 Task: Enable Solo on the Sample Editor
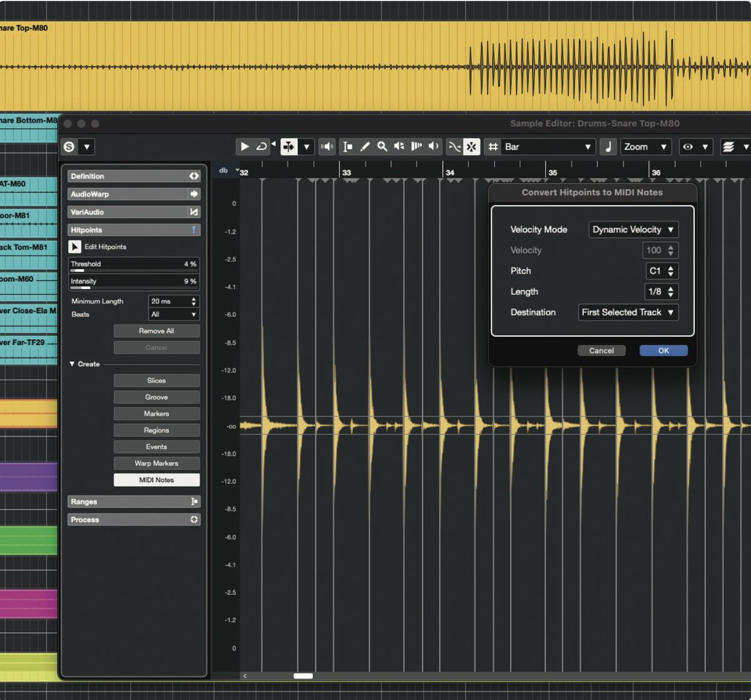tap(69, 147)
